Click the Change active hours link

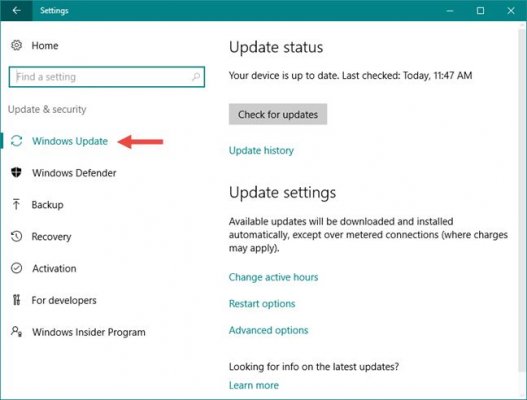point(273,277)
